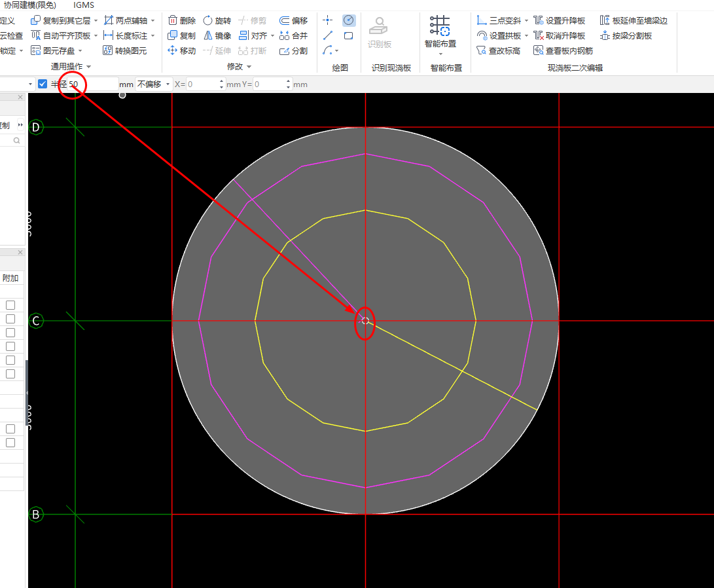Click the 转换图元 tool
The image size is (714, 588).
[x=125, y=50]
